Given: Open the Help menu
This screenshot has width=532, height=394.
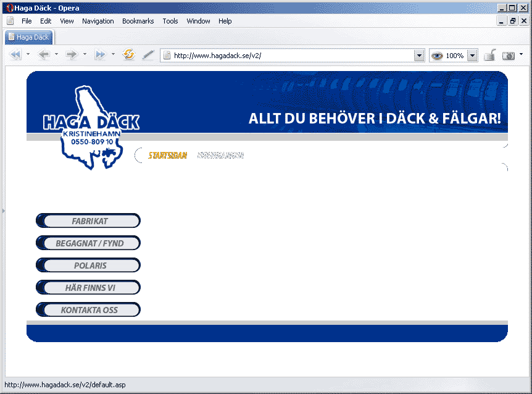Looking at the screenshot, I should (x=225, y=21).
